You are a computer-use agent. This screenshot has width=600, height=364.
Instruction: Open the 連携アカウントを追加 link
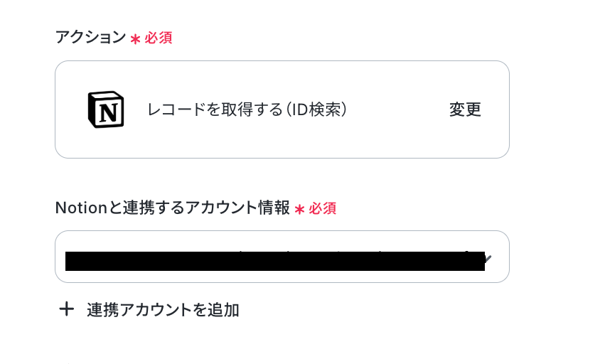pyautogui.click(x=163, y=310)
